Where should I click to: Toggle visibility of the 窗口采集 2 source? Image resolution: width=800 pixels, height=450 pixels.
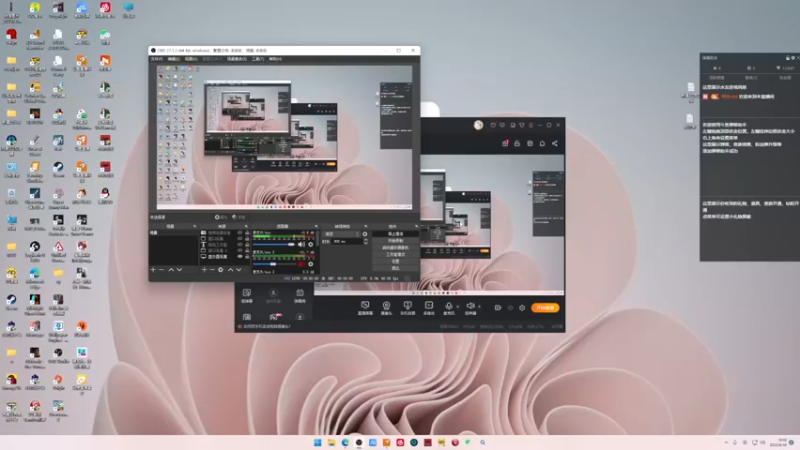click(240, 251)
